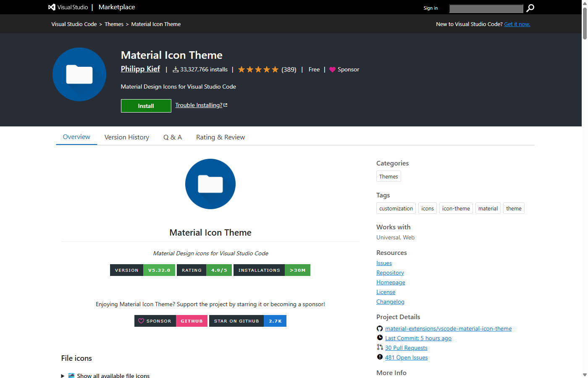588x378 pixels.
Task: Click the blue folder theme logo thumbnail
Action: pyautogui.click(x=79, y=74)
